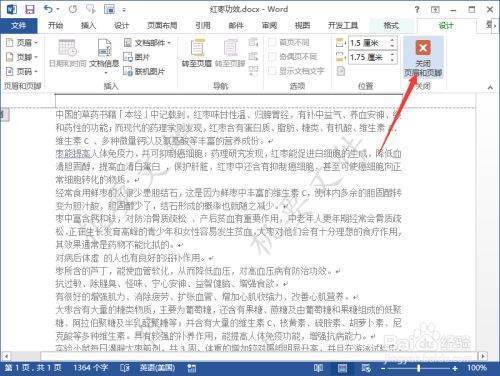Image resolution: width=500 pixels, height=376 pixels.
Task: Undo the last action
Action: click(49, 9)
